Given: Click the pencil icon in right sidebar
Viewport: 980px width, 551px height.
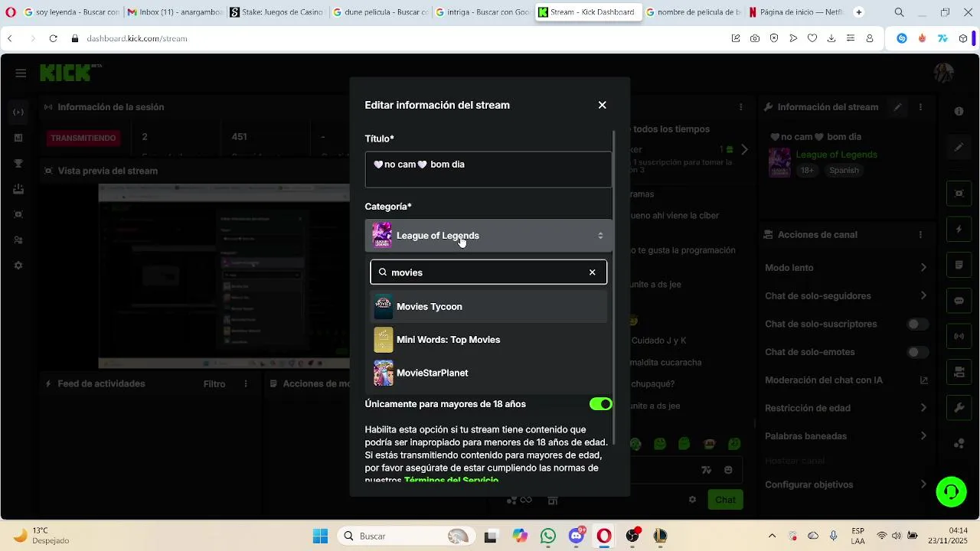Looking at the screenshot, I should tap(959, 147).
